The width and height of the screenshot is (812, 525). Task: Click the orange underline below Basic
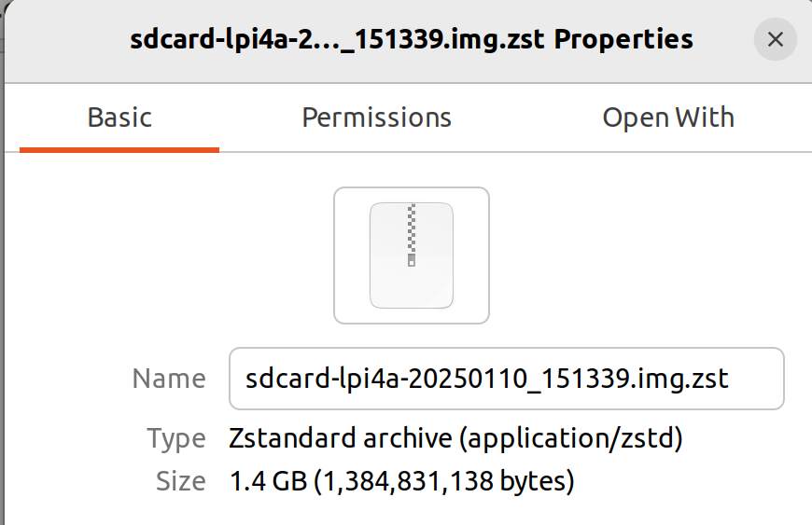pyautogui.click(x=119, y=150)
